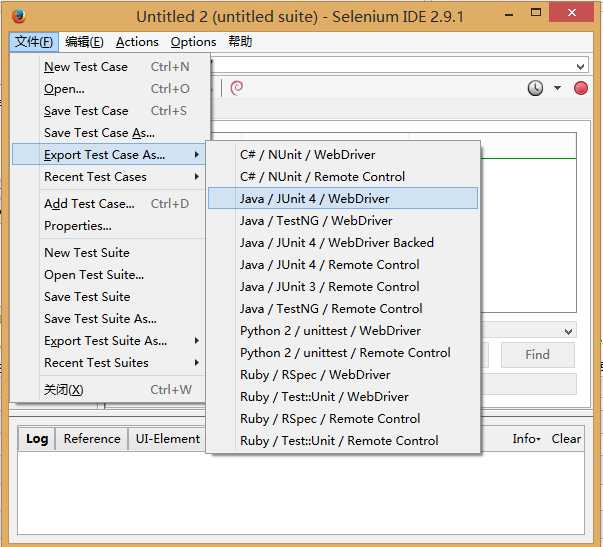
Task: Choose Ruby / Test::Unit / Remote Control
Action: click(x=343, y=440)
